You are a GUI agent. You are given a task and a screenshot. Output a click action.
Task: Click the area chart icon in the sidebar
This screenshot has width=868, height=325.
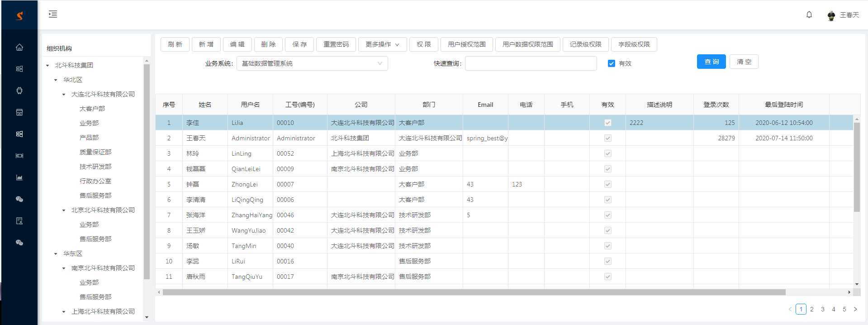click(19, 177)
